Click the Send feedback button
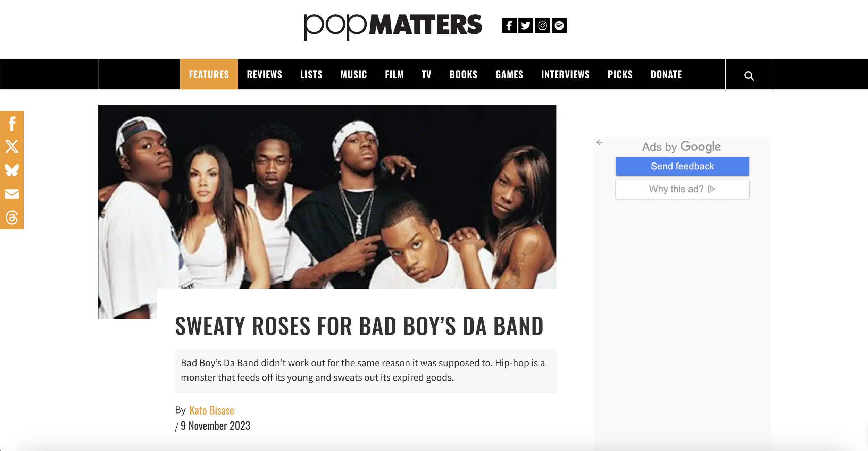This screenshot has width=868, height=451. (682, 166)
